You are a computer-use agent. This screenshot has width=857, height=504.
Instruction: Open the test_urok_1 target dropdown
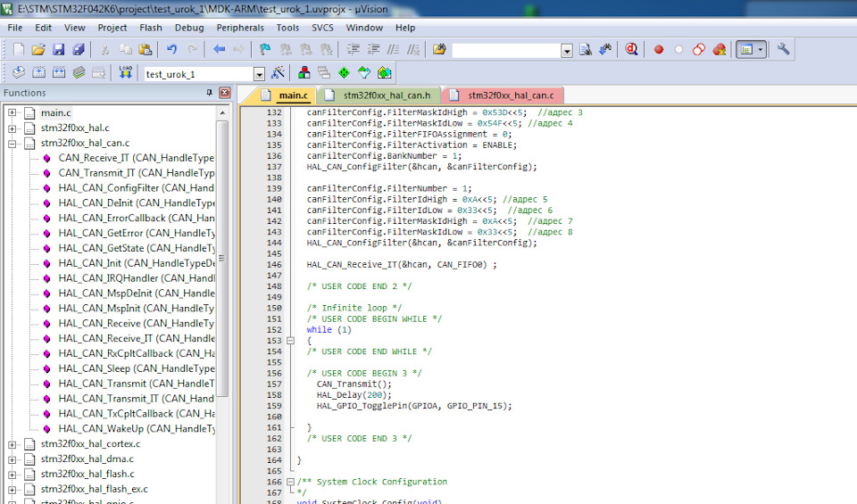point(260,74)
